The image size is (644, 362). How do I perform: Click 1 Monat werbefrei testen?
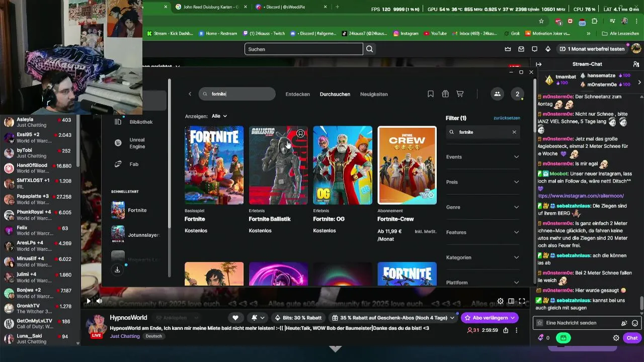click(592, 49)
